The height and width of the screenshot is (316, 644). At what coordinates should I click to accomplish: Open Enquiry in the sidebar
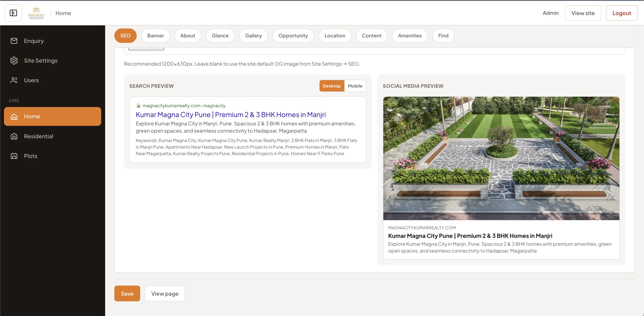point(53,41)
